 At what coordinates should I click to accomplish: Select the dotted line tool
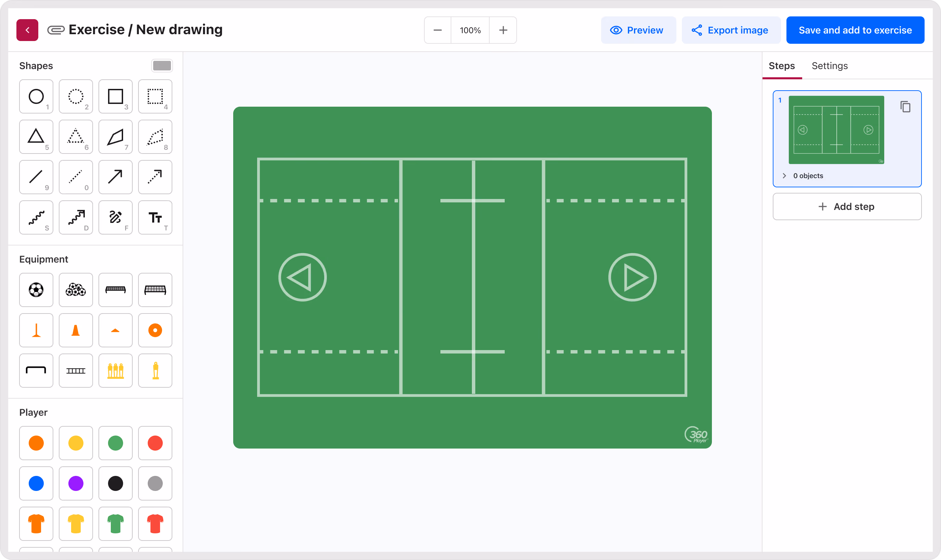point(76,177)
